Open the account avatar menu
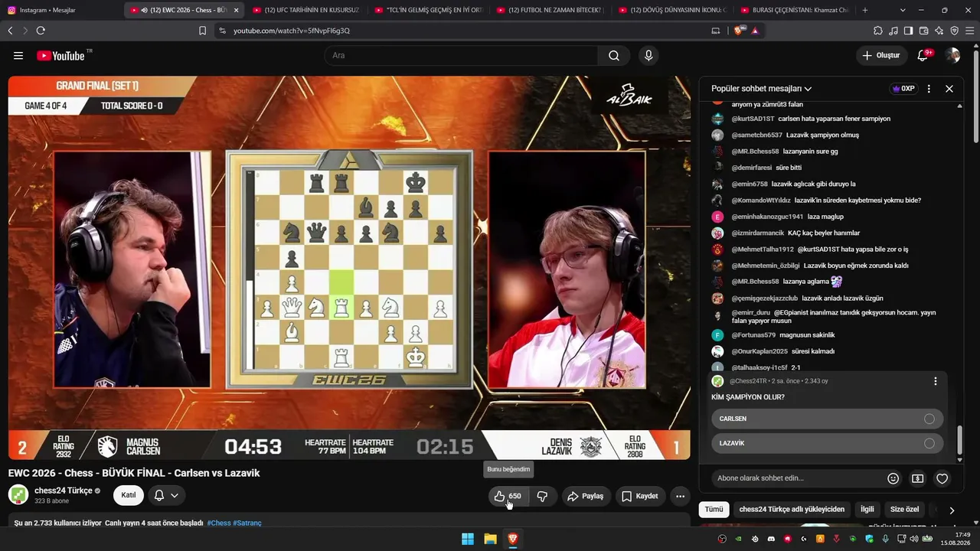 952,55
